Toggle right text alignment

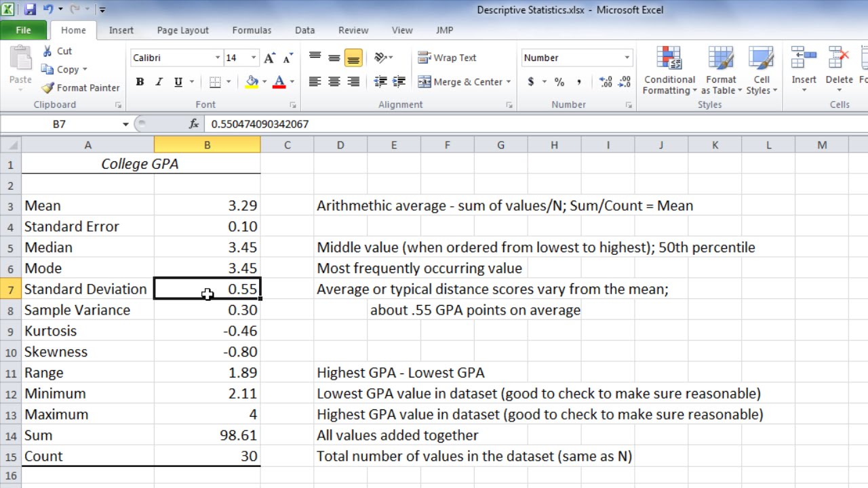tap(353, 82)
